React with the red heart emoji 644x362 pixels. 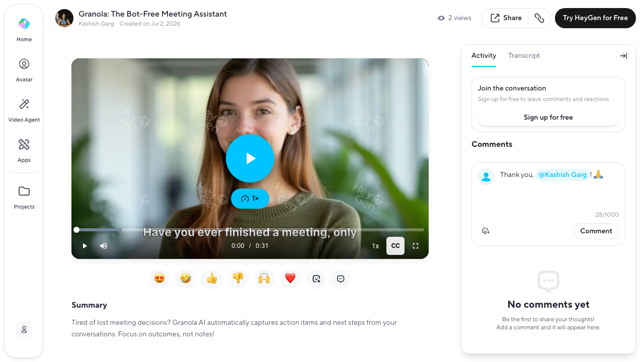click(290, 279)
